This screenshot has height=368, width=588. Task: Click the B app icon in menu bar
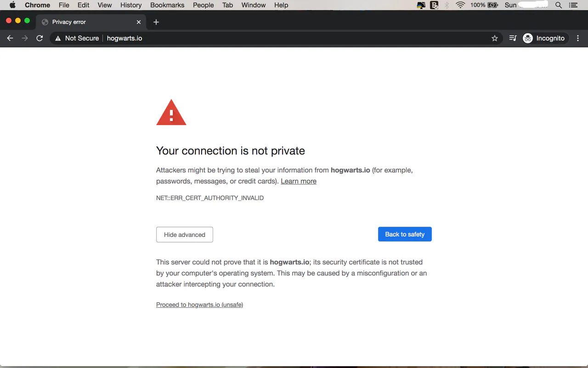pyautogui.click(x=434, y=5)
